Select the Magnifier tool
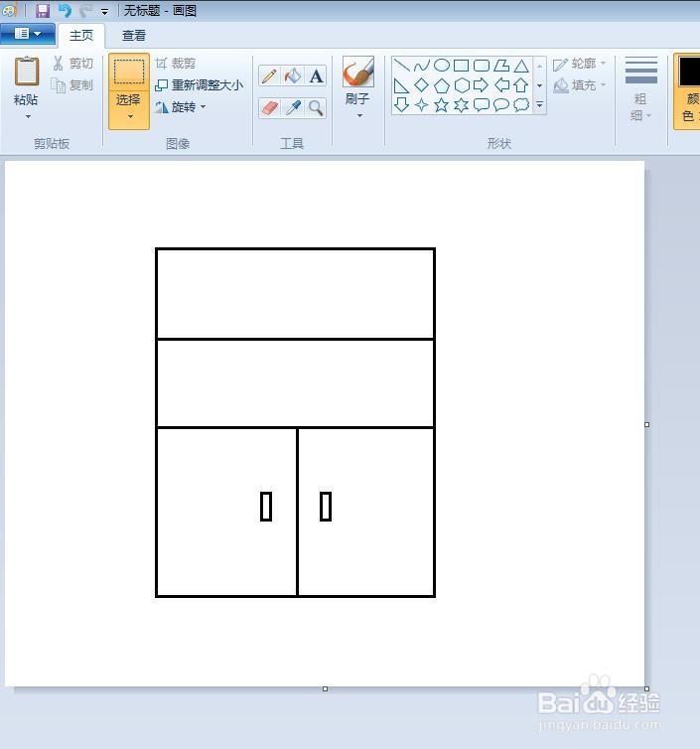 click(x=316, y=108)
